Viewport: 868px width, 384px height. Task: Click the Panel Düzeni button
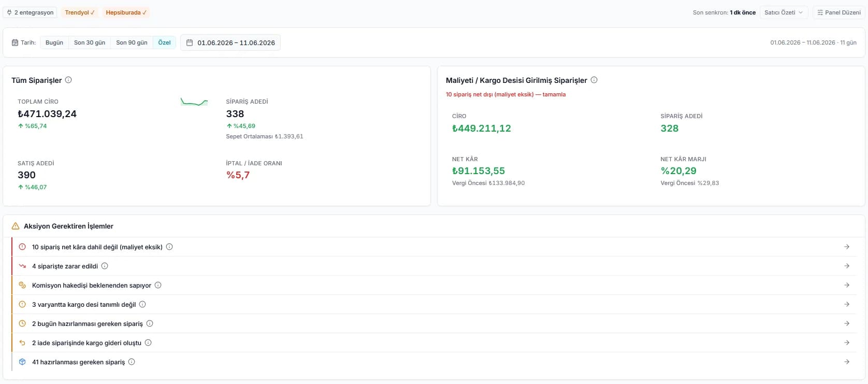coord(839,12)
